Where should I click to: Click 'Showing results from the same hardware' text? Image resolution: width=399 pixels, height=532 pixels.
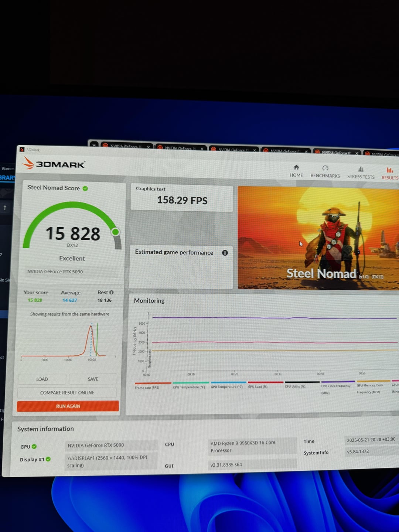point(70,314)
